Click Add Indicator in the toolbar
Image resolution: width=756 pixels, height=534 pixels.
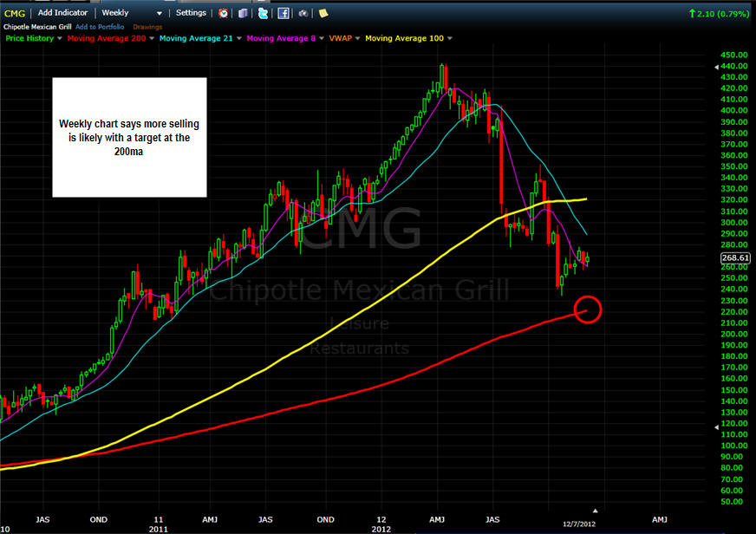coord(62,13)
